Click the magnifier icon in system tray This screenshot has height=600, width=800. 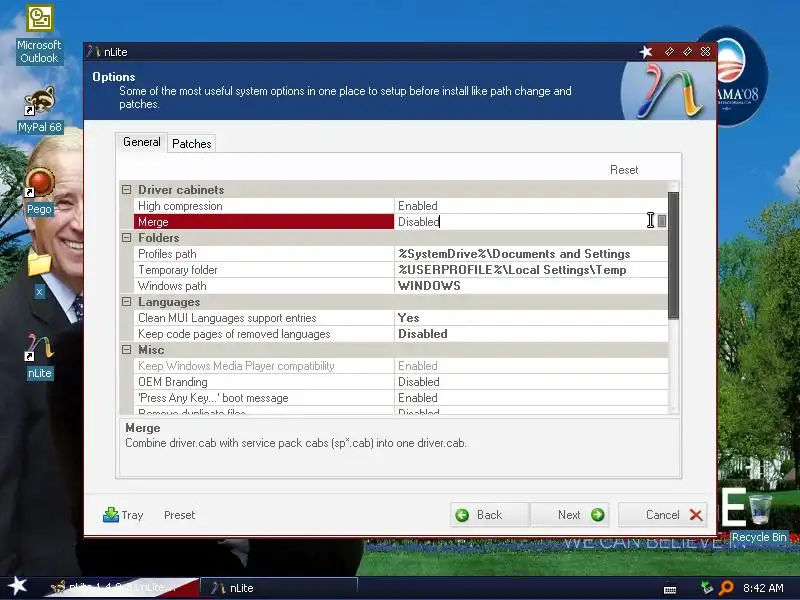pyautogui.click(x=726, y=588)
